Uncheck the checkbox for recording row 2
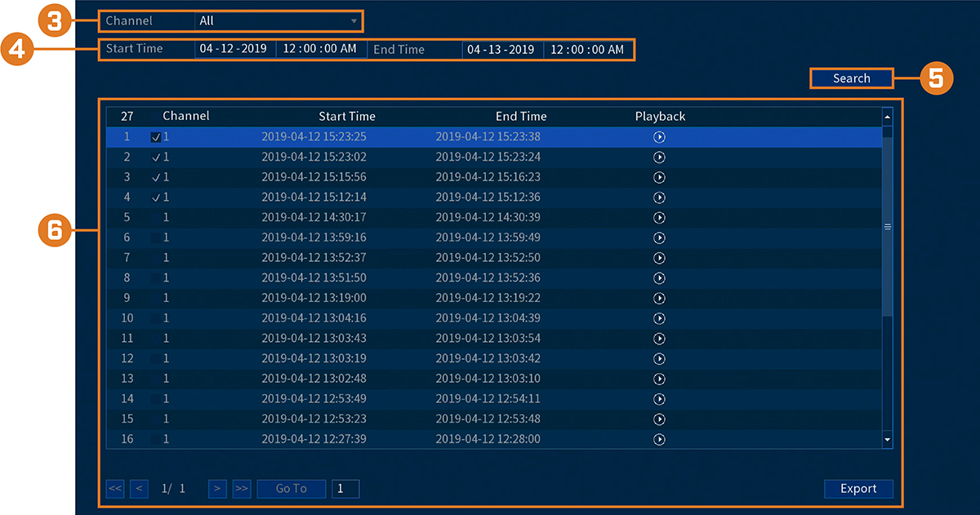The width and height of the screenshot is (980, 515). pyautogui.click(x=156, y=157)
